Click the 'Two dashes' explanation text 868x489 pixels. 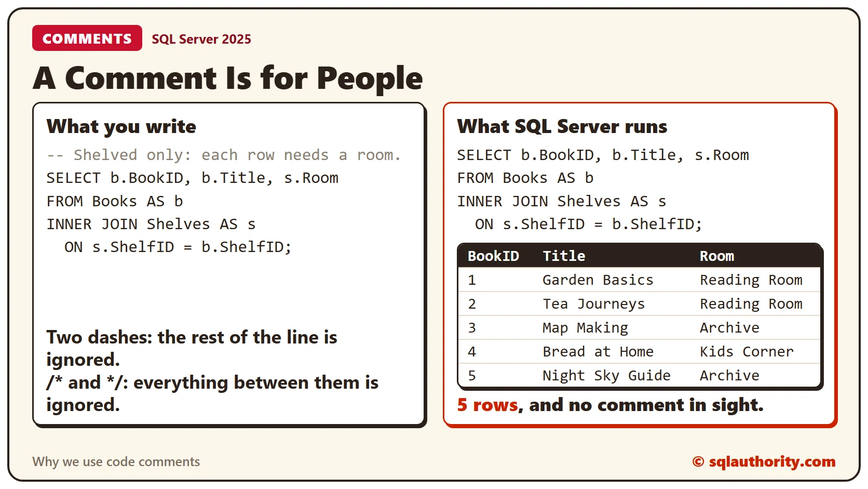[x=192, y=348]
